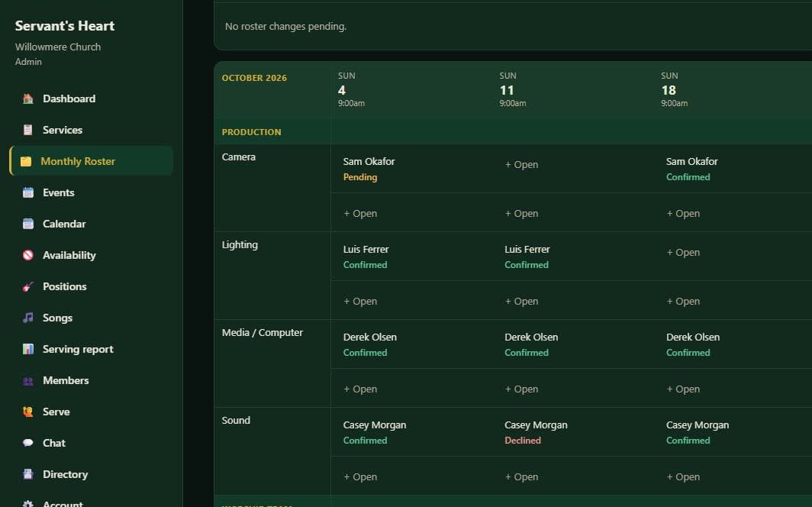Open Sam Okafor's Confirmed Camera assignment Oct 18
Screen dimensions: 812x507
pyautogui.click(x=692, y=169)
